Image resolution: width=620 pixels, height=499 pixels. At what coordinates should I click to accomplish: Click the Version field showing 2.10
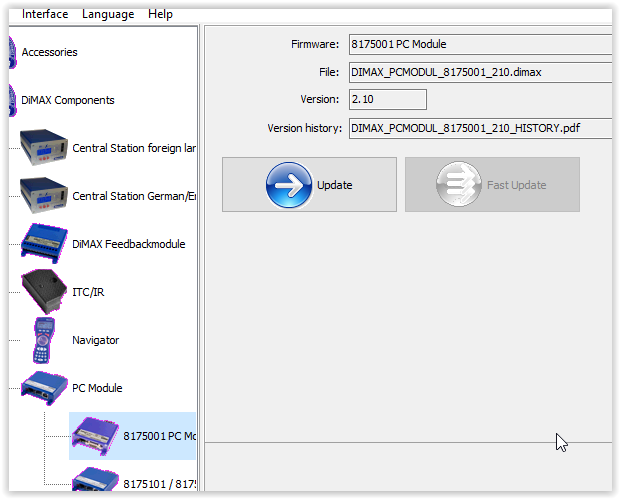[x=388, y=99]
